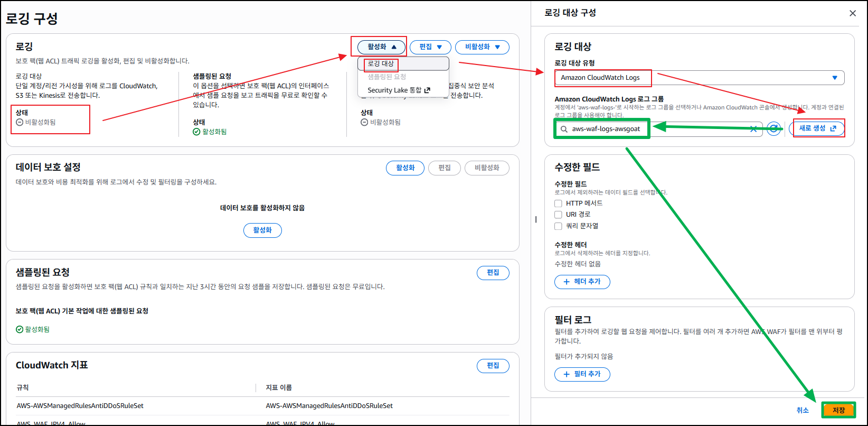Click 편집 in the CloudWatch 지표 section
Viewport: 868px width, 426px height.
[493, 366]
